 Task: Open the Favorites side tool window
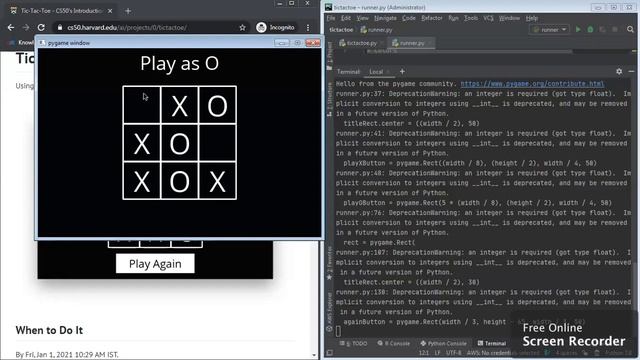(x=329, y=263)
